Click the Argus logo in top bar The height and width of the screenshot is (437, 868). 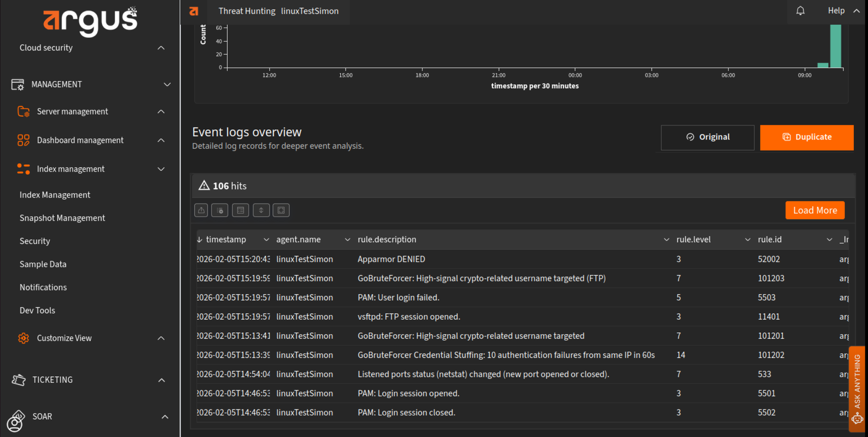[x=194, y=11]
